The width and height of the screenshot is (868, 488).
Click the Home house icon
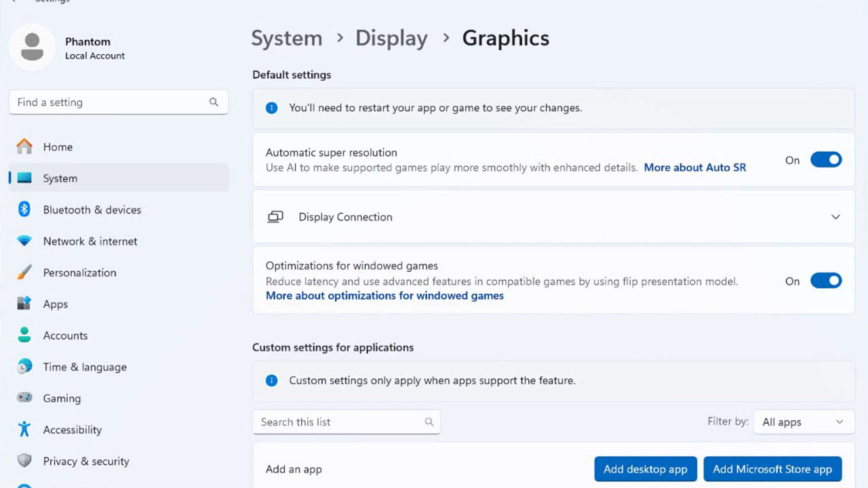(x=24, y=146)
